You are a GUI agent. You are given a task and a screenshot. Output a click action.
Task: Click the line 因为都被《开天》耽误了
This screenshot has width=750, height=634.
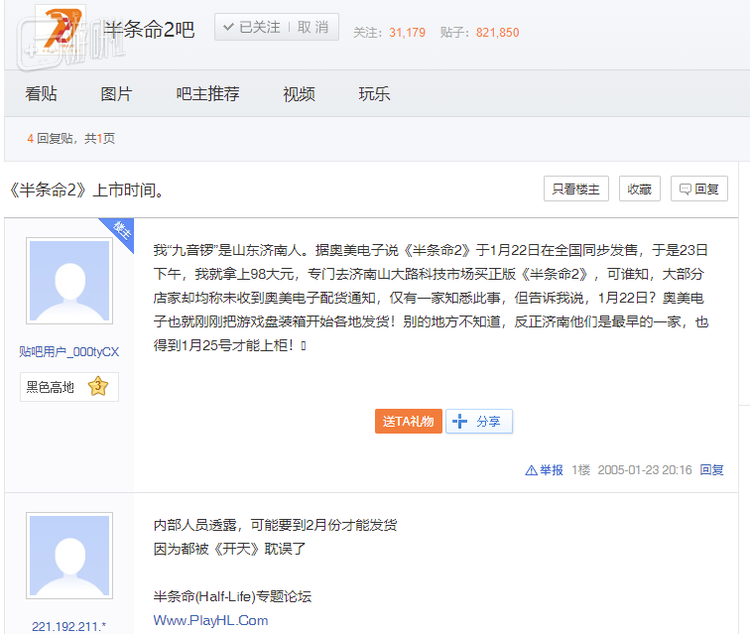coord(229,548)
